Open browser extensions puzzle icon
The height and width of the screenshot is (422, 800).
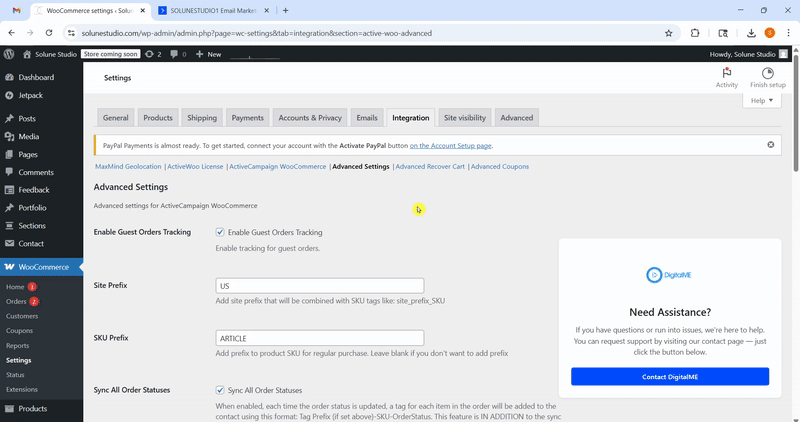click(x=695, y=33)
